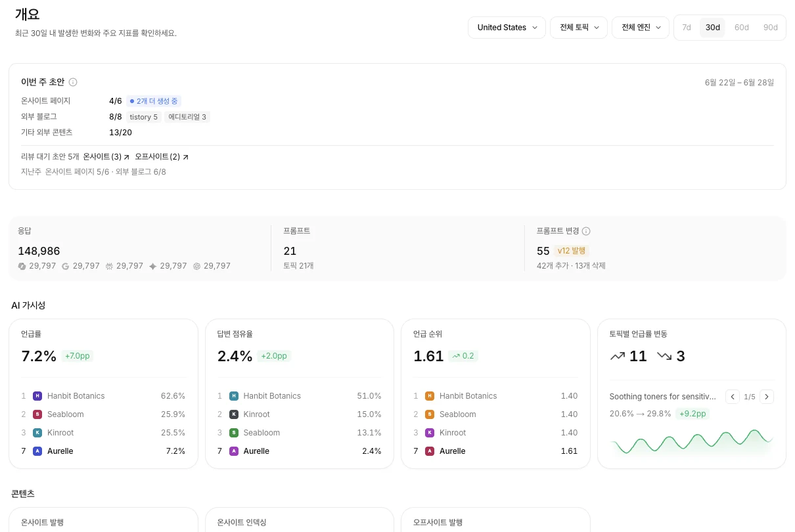The height and width of the screenshot is (532, 795).
Task: Click the +9.2pp topic change badge
Action: [x=693, y=414]
